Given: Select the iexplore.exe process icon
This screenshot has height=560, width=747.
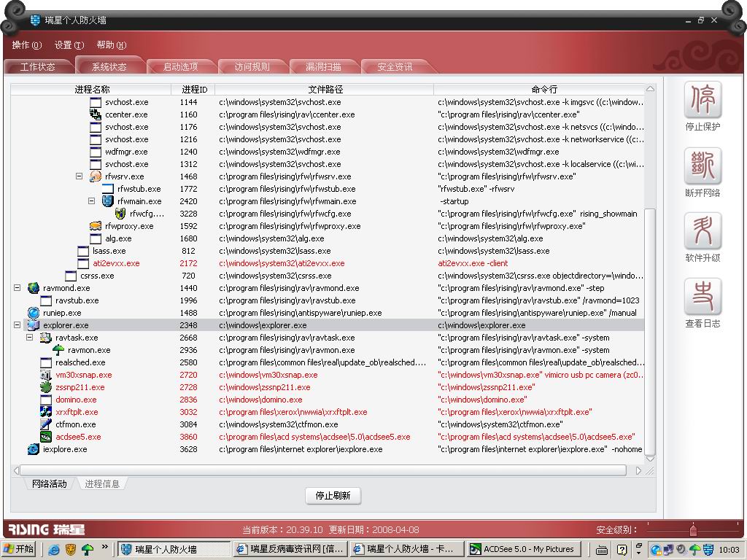Looking at the screenshot, I should 33,449.
